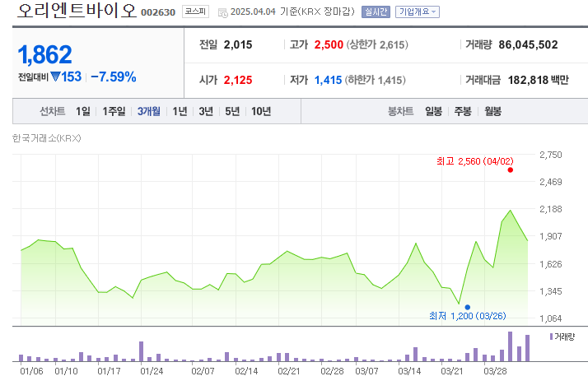Click the 상한가 2,615 text
Viewport: 588px width, 390px height.
[x=377, y=45]
